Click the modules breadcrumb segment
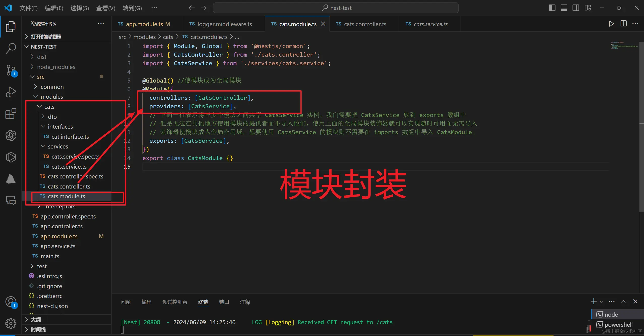 pos(144,37)
